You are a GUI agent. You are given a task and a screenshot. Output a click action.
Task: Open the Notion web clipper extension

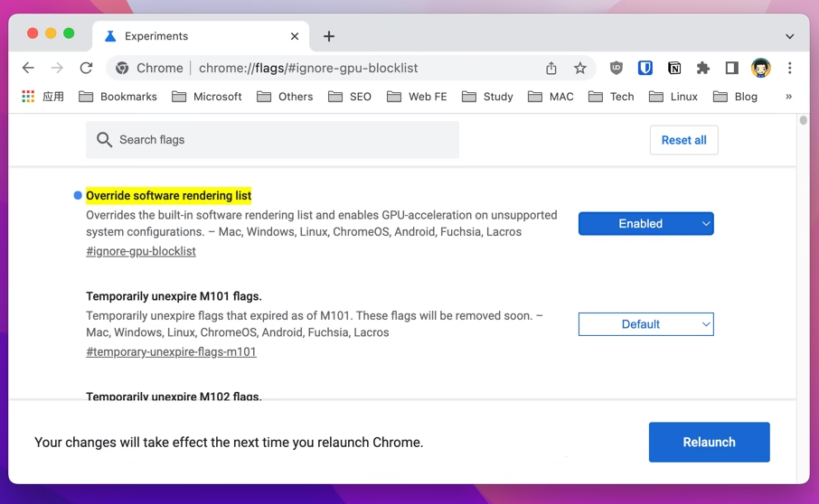[x=674, y=68]
